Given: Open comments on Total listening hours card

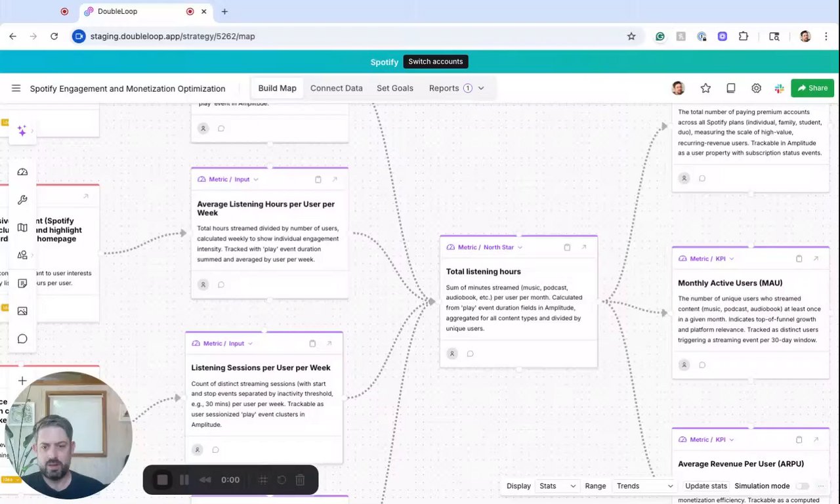Looking at the screenshot, I should 470,354.
